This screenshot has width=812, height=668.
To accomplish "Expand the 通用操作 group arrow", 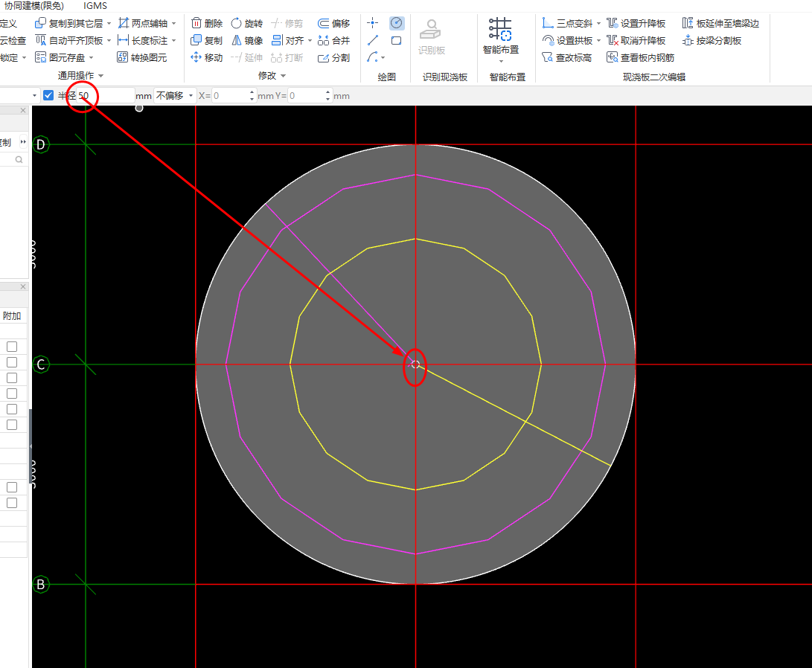I will coord(101,76).
